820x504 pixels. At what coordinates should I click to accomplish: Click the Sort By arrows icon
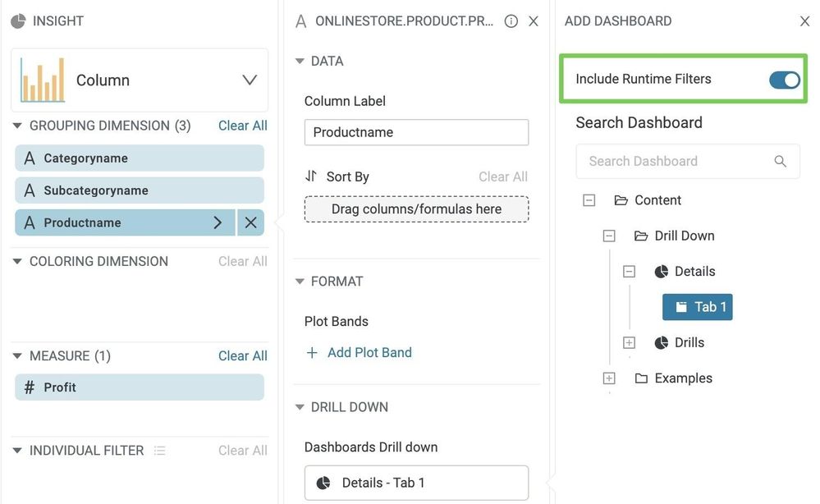pyautogui.click(x=311, y=176)
